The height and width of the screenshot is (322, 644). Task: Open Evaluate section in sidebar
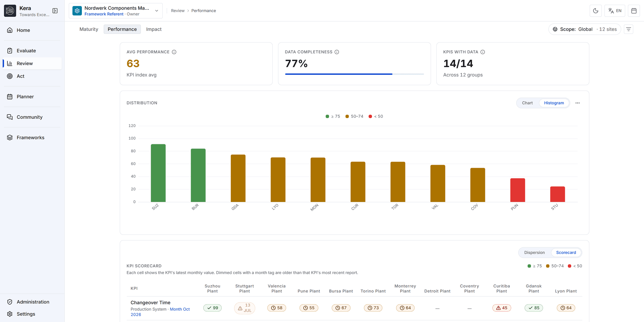click(32, 51)
